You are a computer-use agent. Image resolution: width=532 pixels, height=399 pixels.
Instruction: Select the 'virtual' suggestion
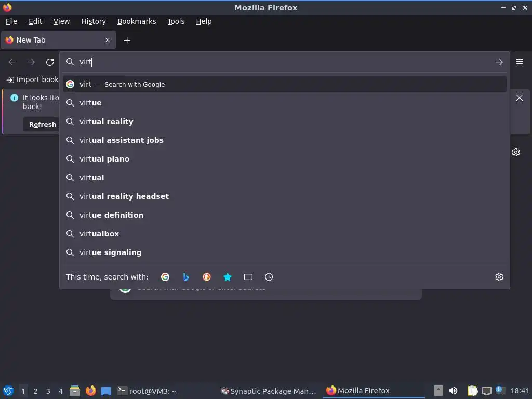click(x=284, y=178)
